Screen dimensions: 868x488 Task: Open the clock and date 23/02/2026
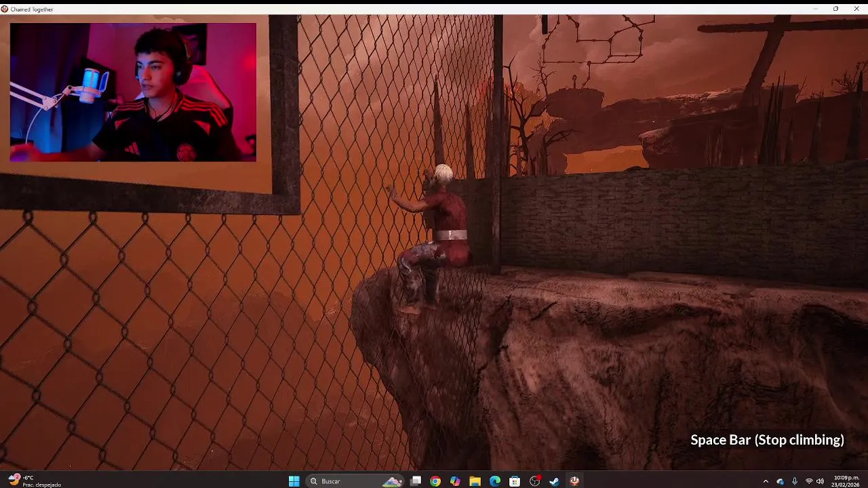(x=846, y=481)
